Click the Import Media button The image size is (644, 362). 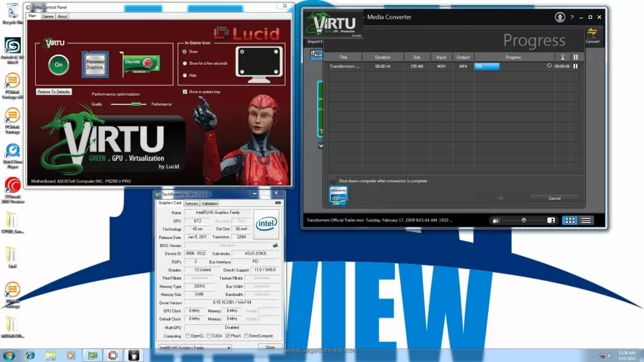(315, 41)
